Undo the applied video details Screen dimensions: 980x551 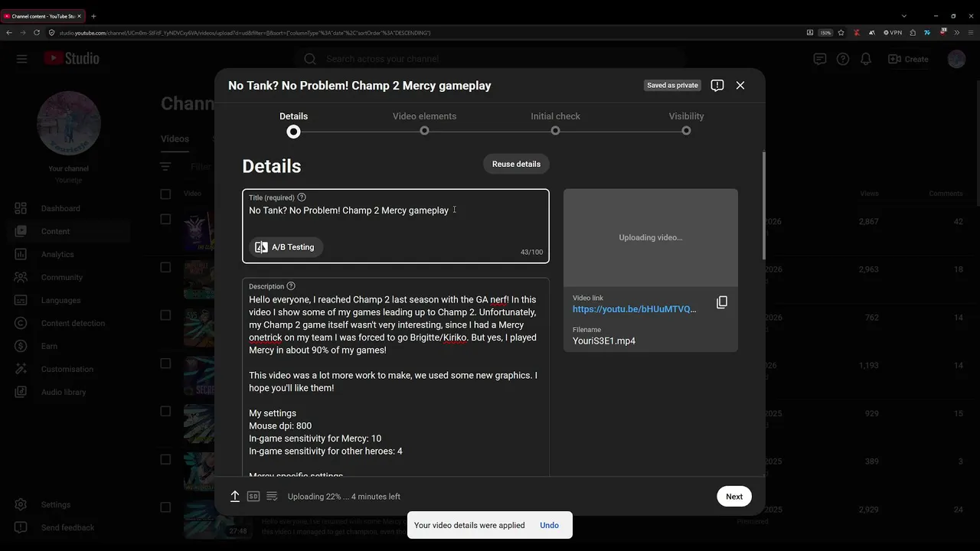[x=549, y=526]
